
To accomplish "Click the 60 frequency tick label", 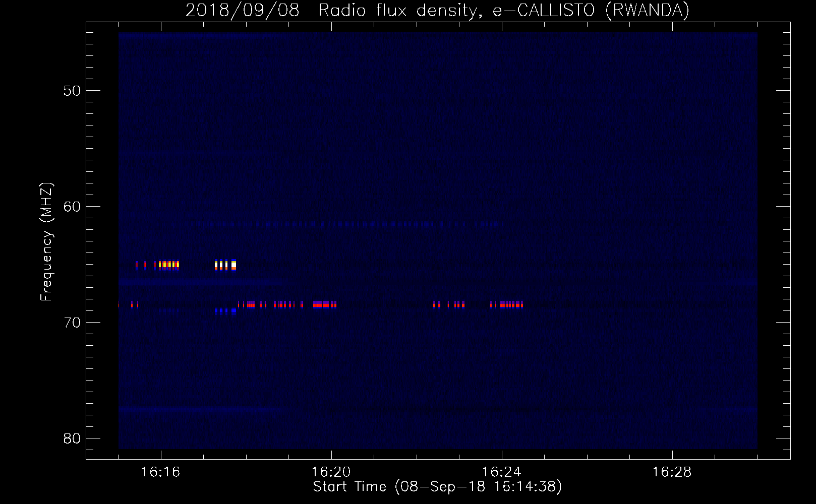I will (x=72, y=207).
